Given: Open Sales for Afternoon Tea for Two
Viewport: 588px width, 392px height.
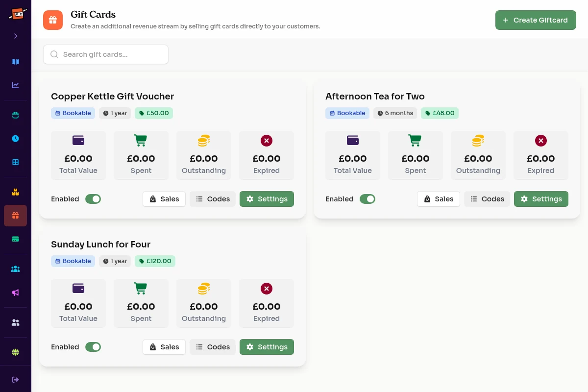Looking at the screenshot, I should tap(439, 199).
